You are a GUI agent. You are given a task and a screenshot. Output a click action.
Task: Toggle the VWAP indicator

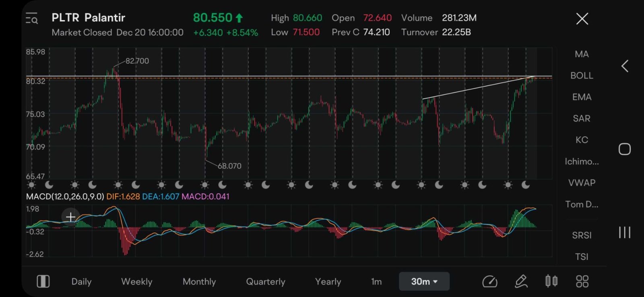click(582, 183)
